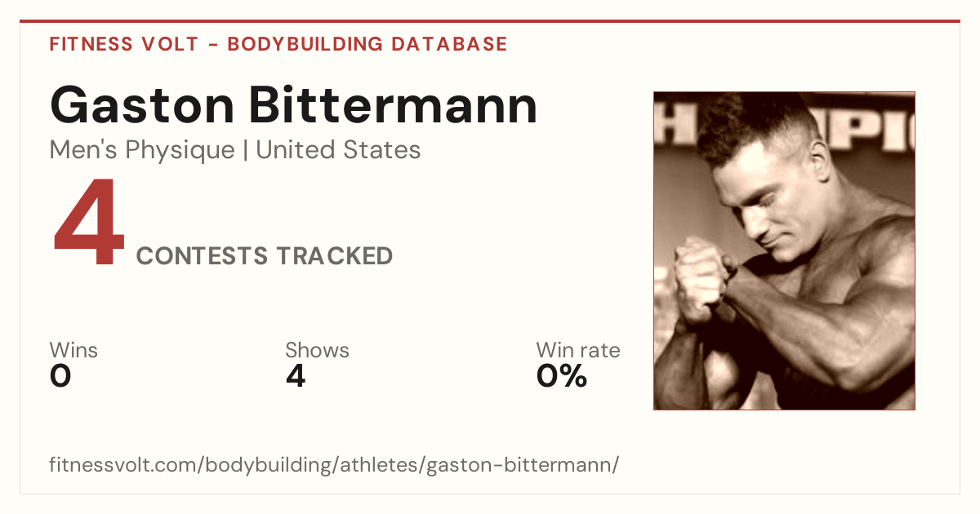The image size is (980, 514).
Task: Open the athlete photo thumbnail
Action: (x=784, y=250)
